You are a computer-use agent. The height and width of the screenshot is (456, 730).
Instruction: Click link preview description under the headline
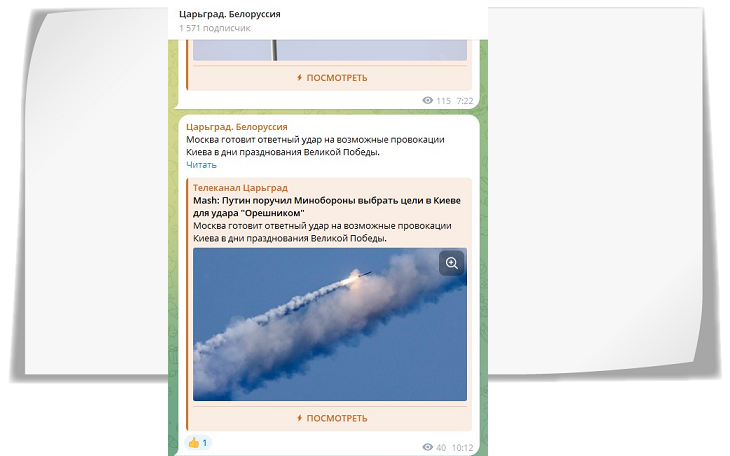[x=318, y=233]
